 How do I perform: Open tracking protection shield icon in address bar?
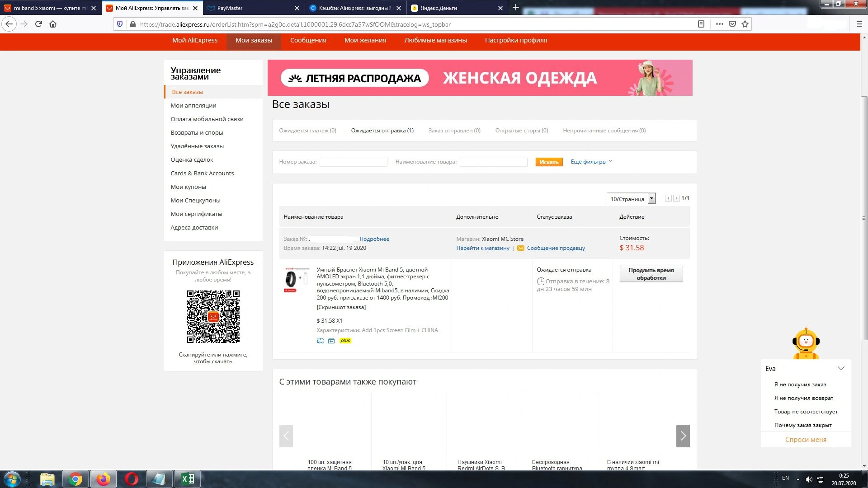[x=120, y=24]
